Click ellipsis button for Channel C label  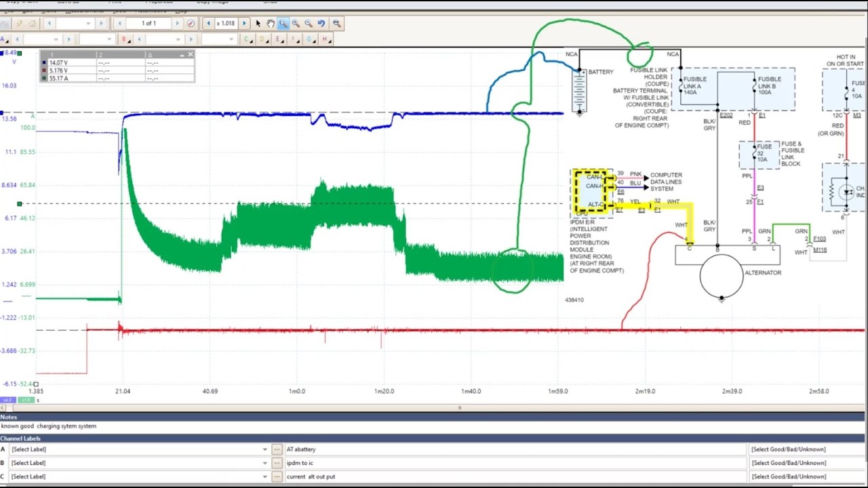(x=277, y=476)
